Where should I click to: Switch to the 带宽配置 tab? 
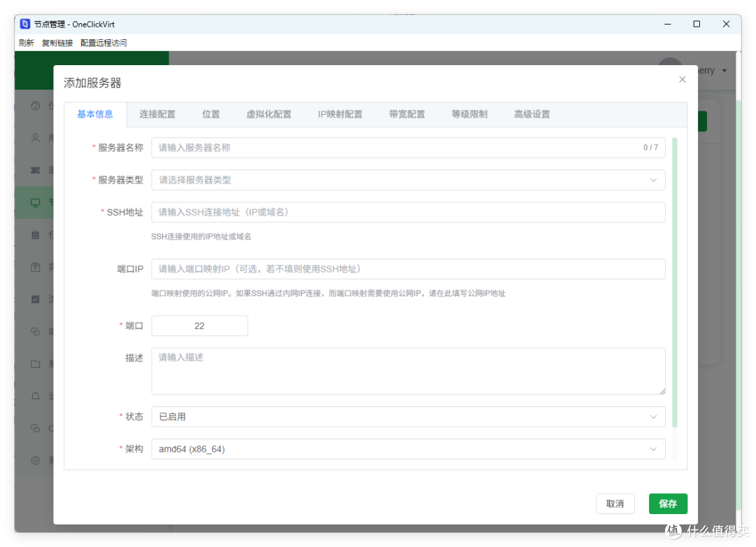point(407,114)
